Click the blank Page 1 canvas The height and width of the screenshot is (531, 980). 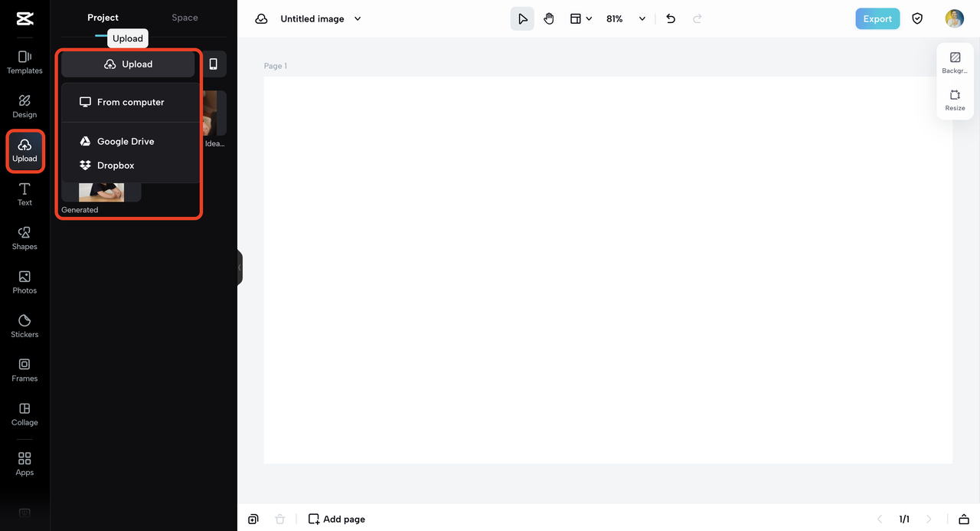pos(608,270)
